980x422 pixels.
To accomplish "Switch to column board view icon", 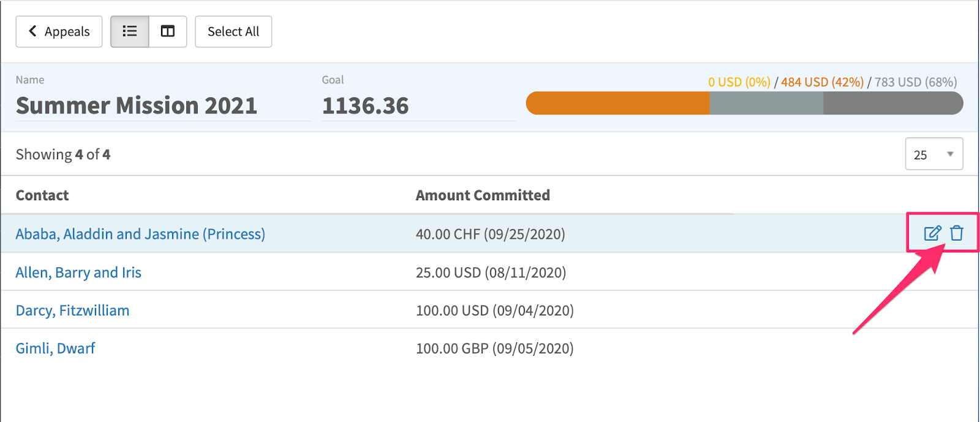I will click(x=168, y=31).
